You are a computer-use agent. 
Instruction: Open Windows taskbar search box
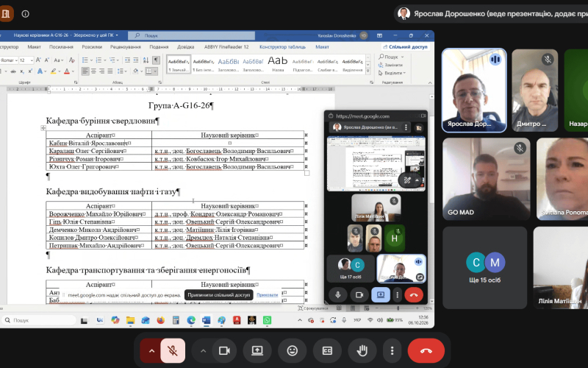tap(39, 320)
